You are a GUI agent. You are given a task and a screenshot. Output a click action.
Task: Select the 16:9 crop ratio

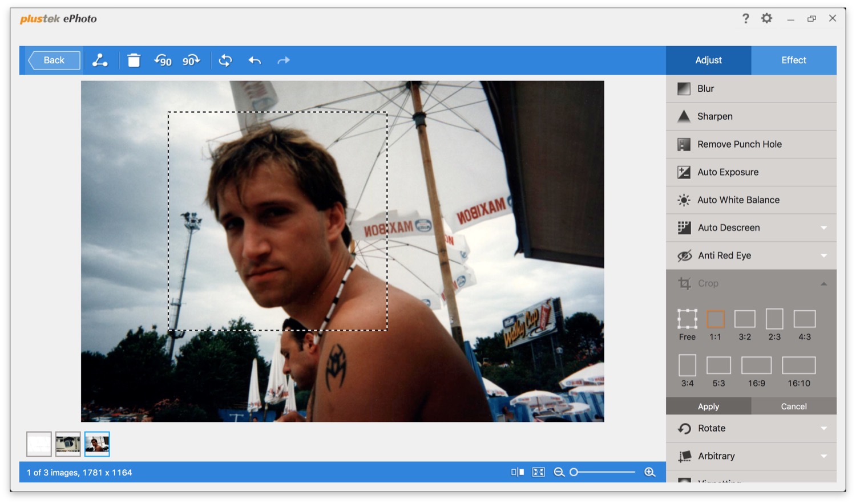[756, 365]
